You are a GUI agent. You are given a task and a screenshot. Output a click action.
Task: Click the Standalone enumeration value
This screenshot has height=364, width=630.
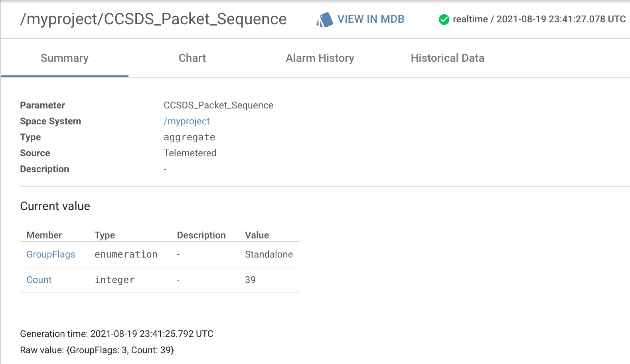pyautogui.click(x=269, y=254)
